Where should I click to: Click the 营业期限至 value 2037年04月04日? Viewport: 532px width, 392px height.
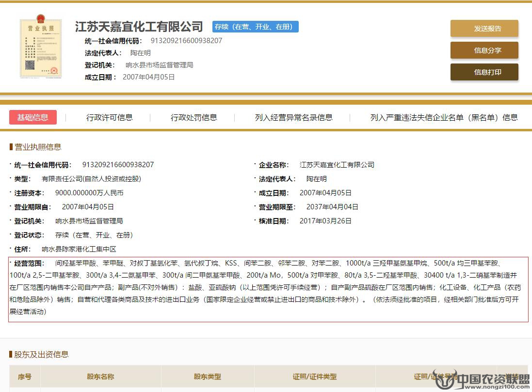click(x=332, y=207)
